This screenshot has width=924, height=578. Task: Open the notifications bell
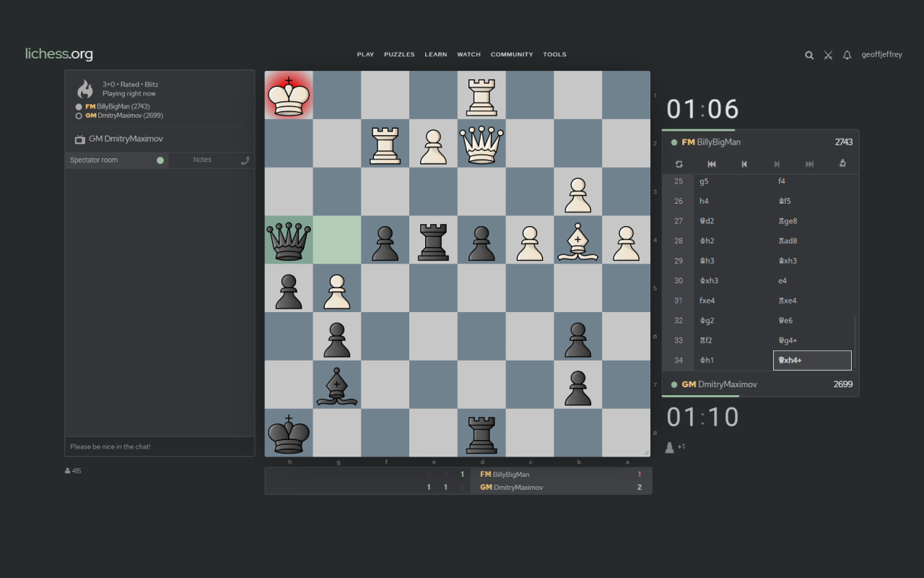click(847, 55)
